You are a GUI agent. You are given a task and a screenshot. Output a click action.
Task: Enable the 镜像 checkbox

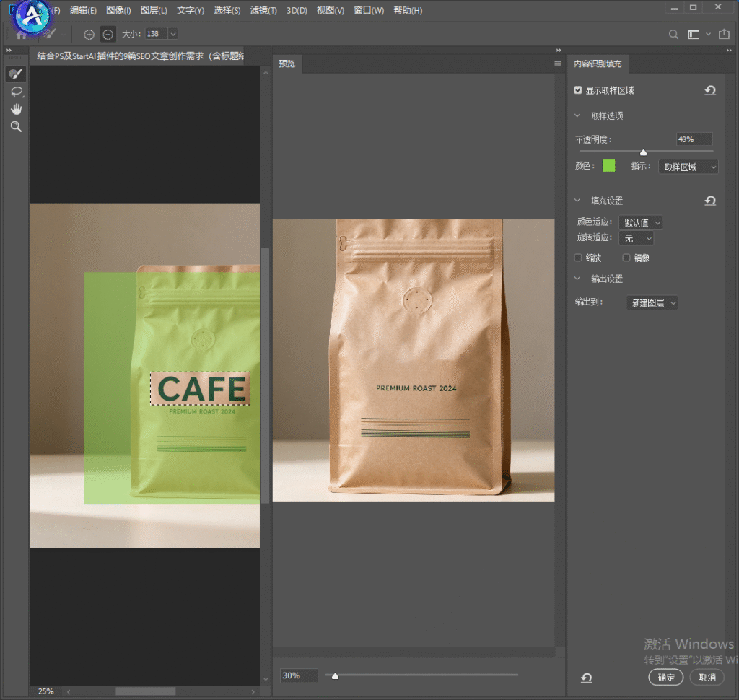pos(626,258)
